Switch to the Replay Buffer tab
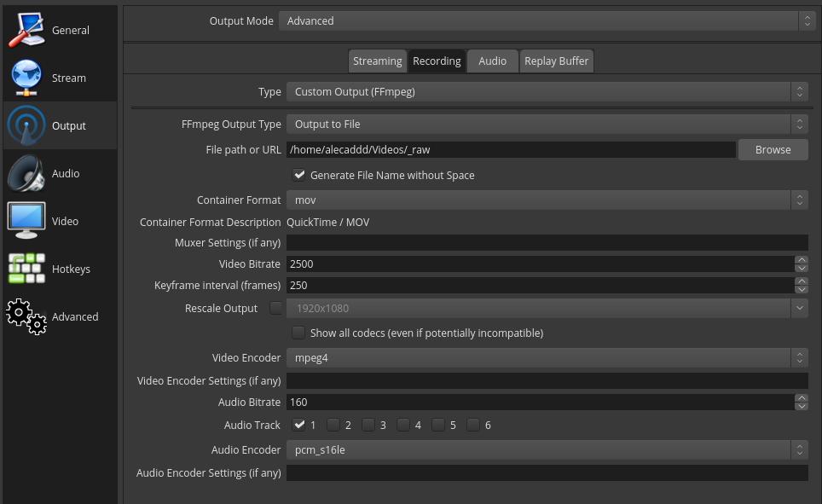This screenshot has width=822, height=504. (557, 61)
